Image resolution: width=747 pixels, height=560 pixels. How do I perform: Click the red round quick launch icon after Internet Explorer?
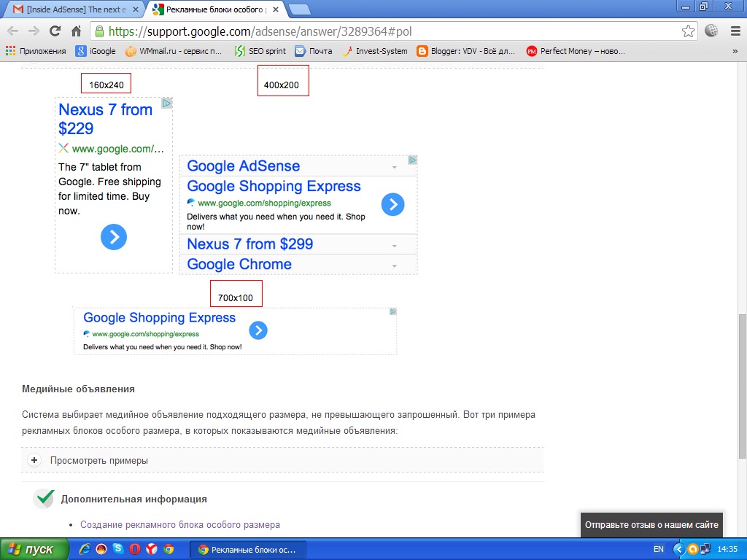coord(101,549)
